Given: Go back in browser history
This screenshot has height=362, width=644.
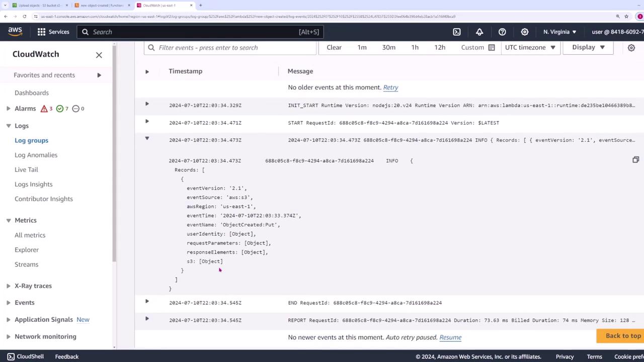Looking at the screenshot, I should point(6,17).
